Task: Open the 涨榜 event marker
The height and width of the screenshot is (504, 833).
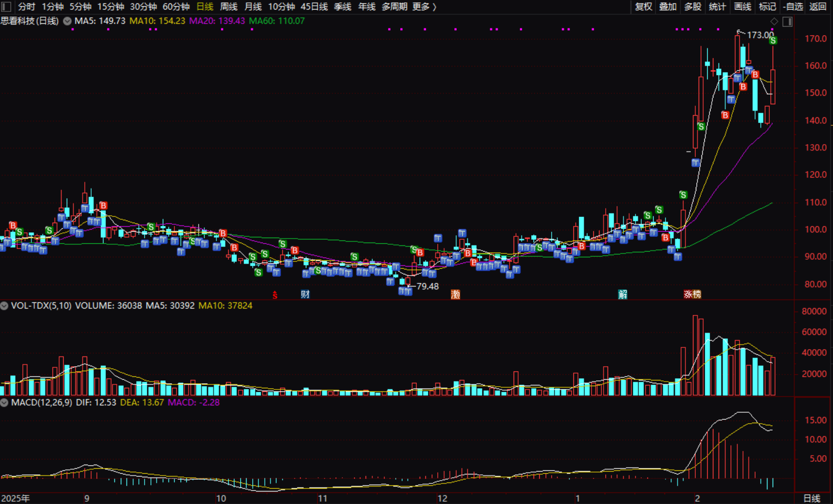Action: pyautogui.click(x=692, y=294)
